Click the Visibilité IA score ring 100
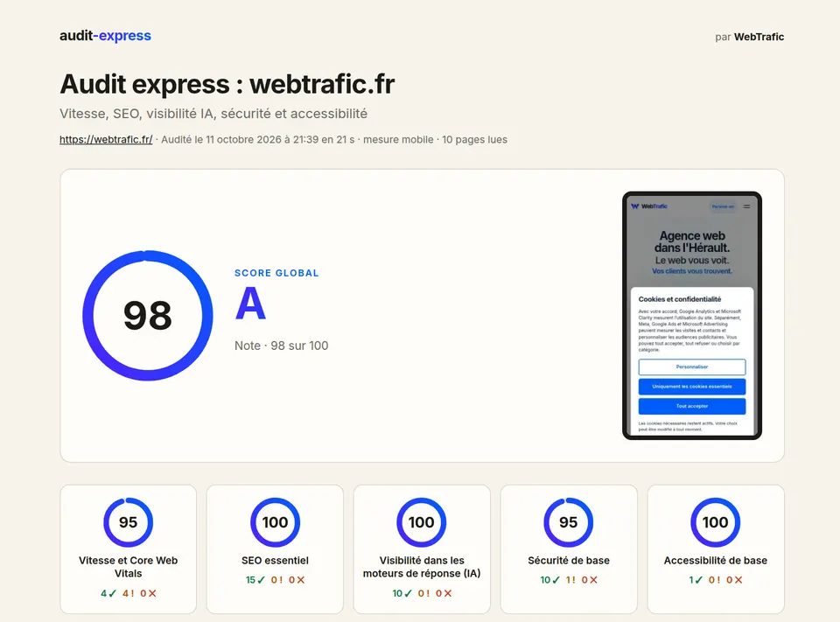840x622 pixels. [x=422, y=522]
